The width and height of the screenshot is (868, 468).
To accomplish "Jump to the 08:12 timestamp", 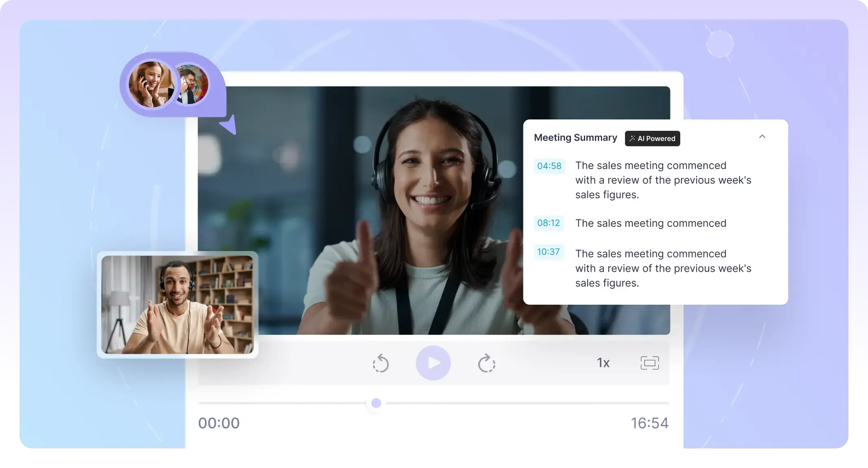I will coord(549,223).
